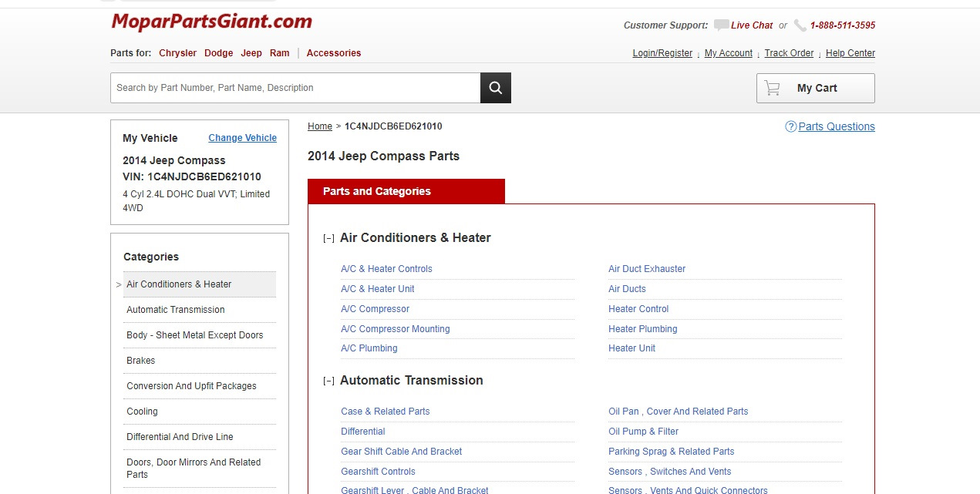Collapse the Automatic Transmission section

click(x=328, y=381)
